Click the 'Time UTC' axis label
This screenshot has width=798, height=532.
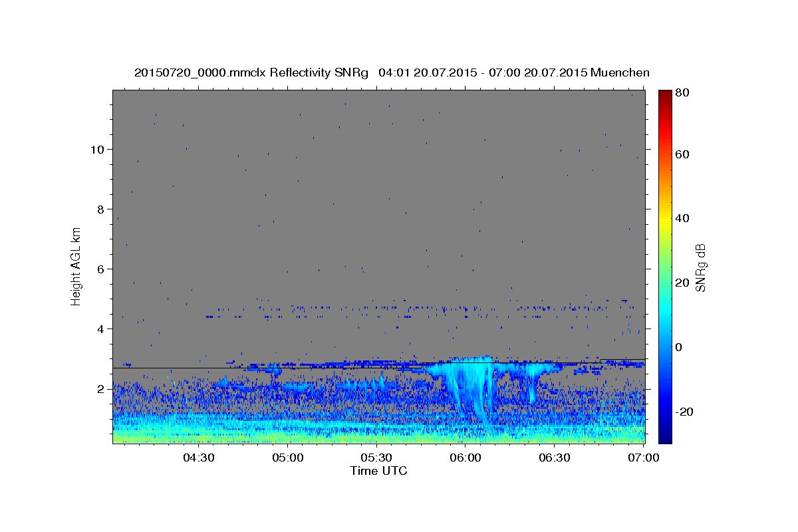(378, 471)
